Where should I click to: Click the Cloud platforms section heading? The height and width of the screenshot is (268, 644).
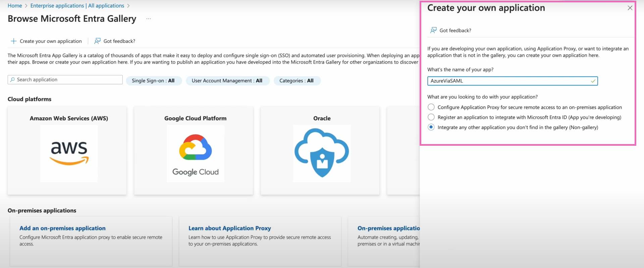click(30, 99)
